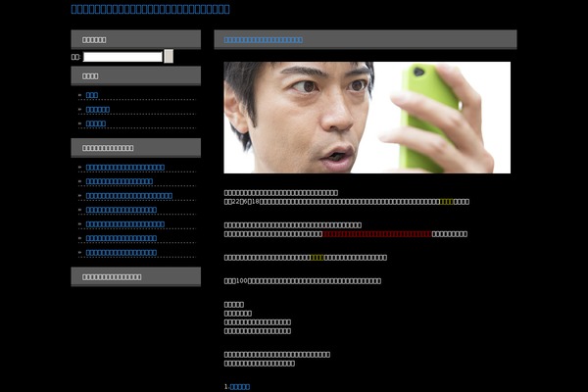Open the third link in the three-item sidebar menu

(96, 123)
